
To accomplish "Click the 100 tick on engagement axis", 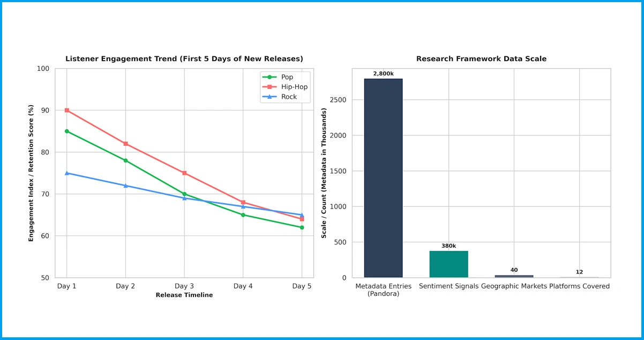I will pos(43,69).
